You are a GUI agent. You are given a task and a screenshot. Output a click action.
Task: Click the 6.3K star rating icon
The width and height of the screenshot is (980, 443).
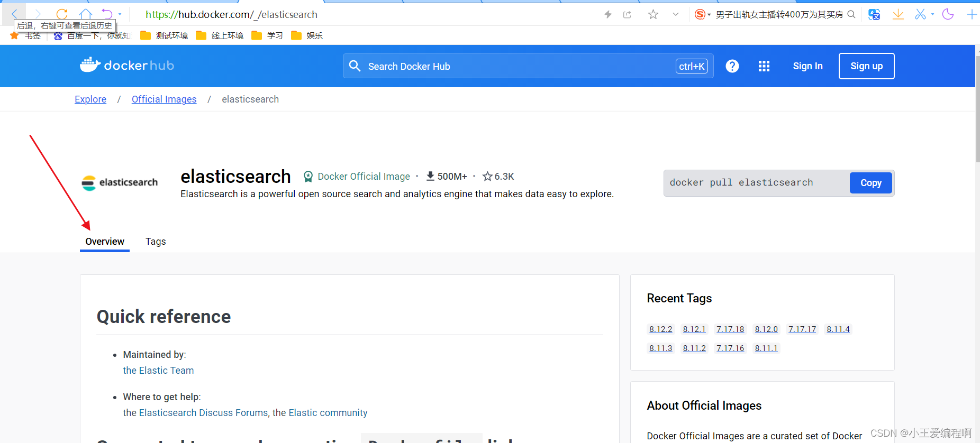tap(487, 176)
